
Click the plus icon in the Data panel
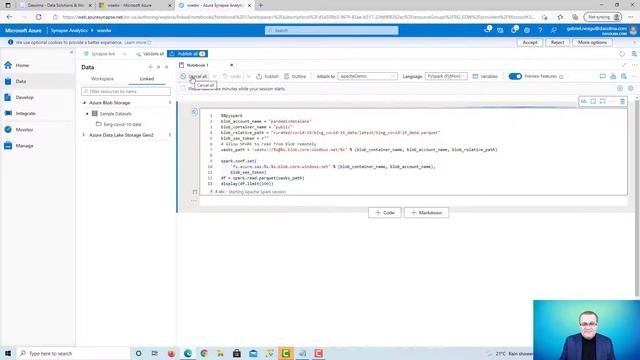click(150, 67)
